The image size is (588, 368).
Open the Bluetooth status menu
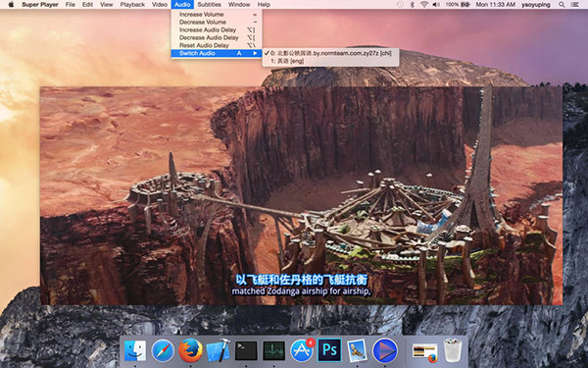413,5
